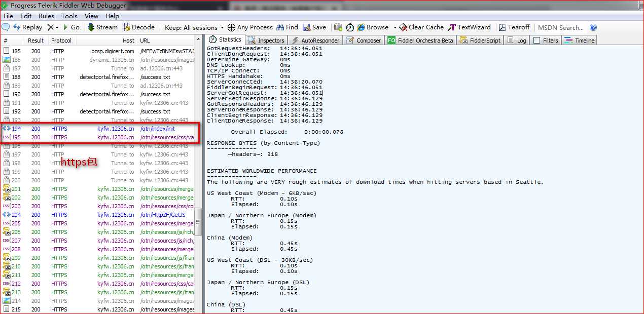
Task: Open the Tools menu
Action: point(69,16)
